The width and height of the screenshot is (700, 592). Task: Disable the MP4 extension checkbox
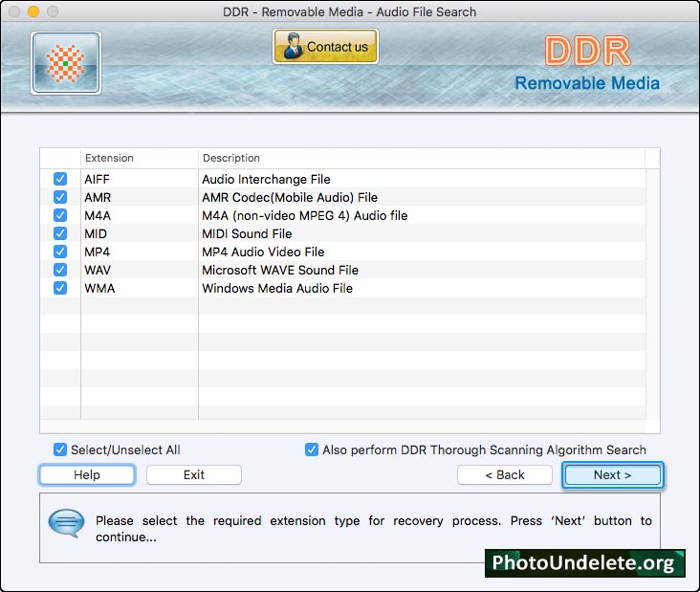(60, 252)
